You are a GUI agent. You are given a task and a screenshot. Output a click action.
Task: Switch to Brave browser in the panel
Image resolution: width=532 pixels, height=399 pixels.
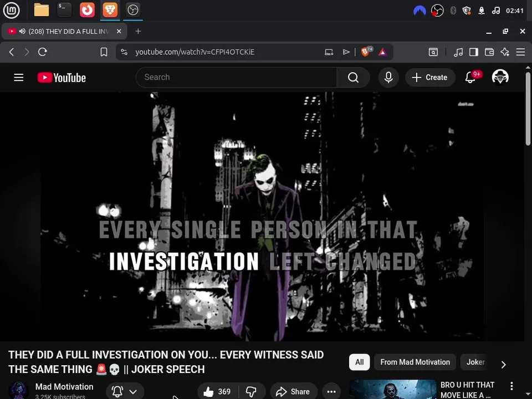[110, 10]
